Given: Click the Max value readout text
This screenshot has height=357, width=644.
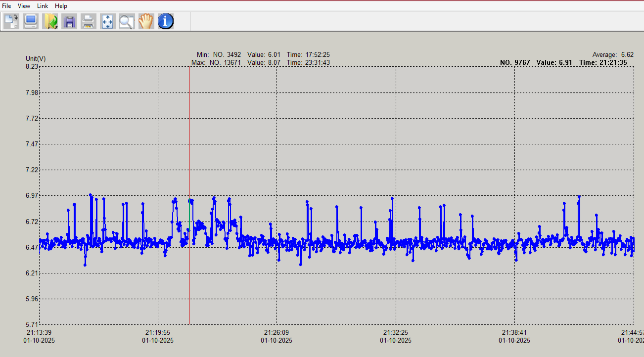Looking at the screenshot, I should [x=261, y=63].
